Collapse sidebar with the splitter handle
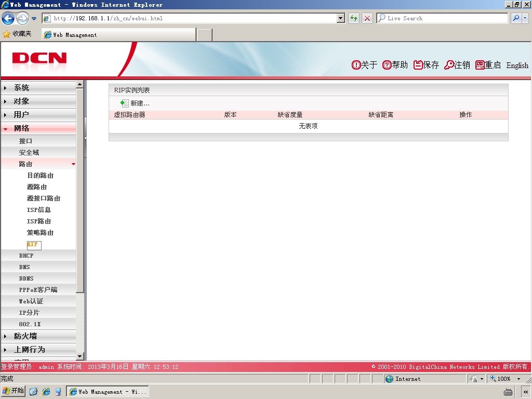Screen dimensions: 532x399 85,138
